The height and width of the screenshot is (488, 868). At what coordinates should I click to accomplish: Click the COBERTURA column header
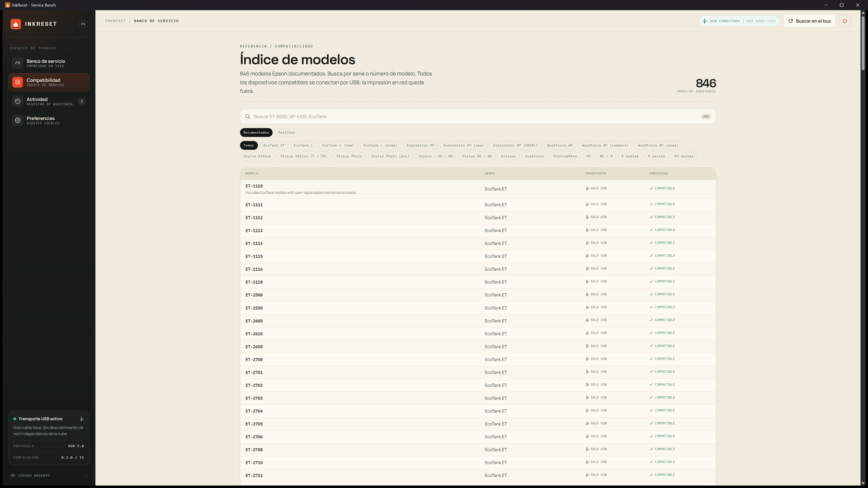(658, 174)
